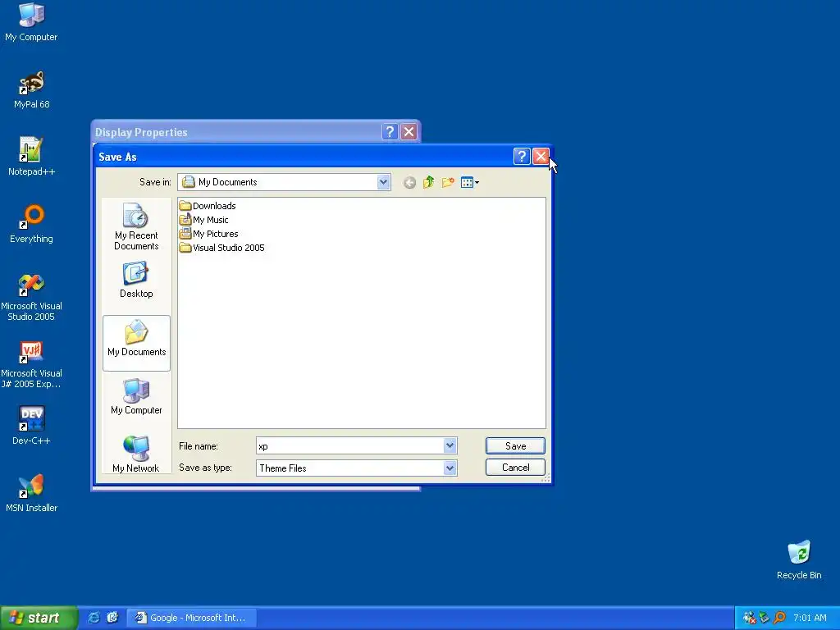Screen dimensions: 840x630
Task: Open Notepad++ desktop shortcut
Action: 31,157
